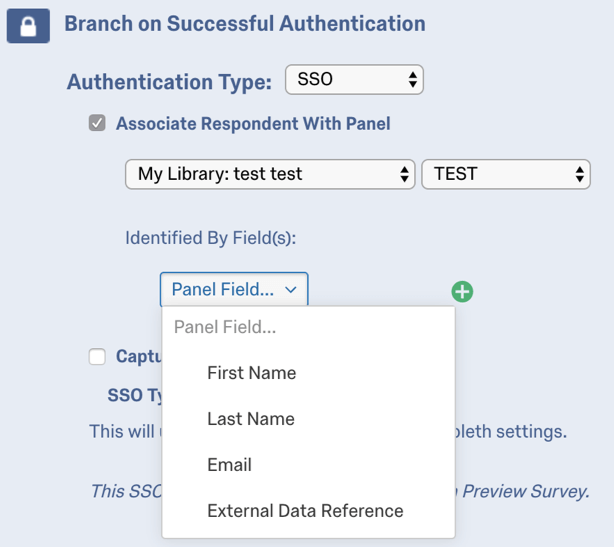Click the Authentication Type label
The height and width of the screenshot is (547, 614).
169,82
